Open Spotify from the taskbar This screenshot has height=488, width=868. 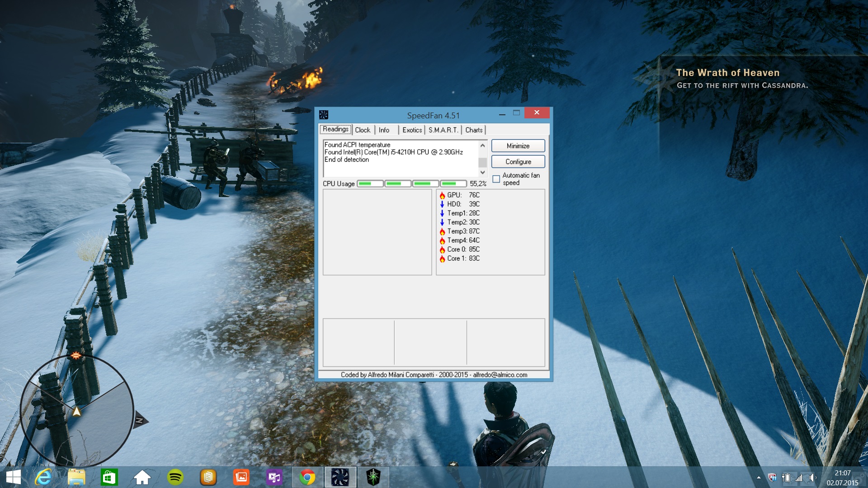175,477
